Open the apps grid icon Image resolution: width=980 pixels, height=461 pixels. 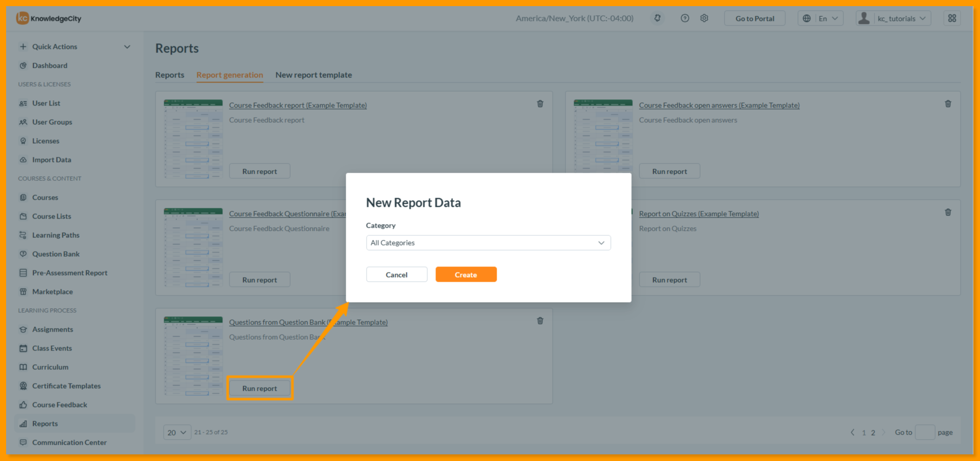(x=952, y=18)
